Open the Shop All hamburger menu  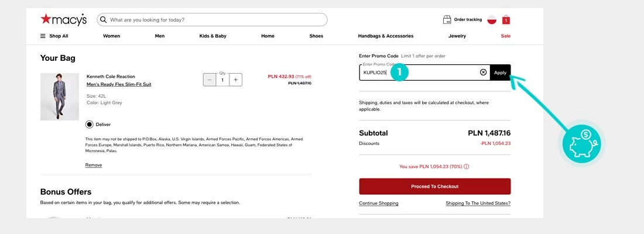point(43,36)
